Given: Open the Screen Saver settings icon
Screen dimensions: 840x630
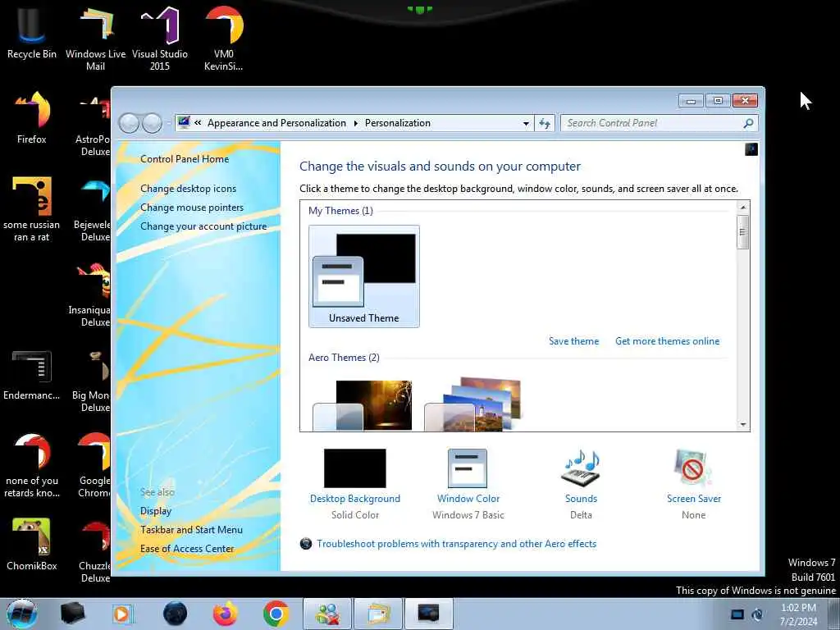Looking at the screenshot, I should (x=693, y=468).
